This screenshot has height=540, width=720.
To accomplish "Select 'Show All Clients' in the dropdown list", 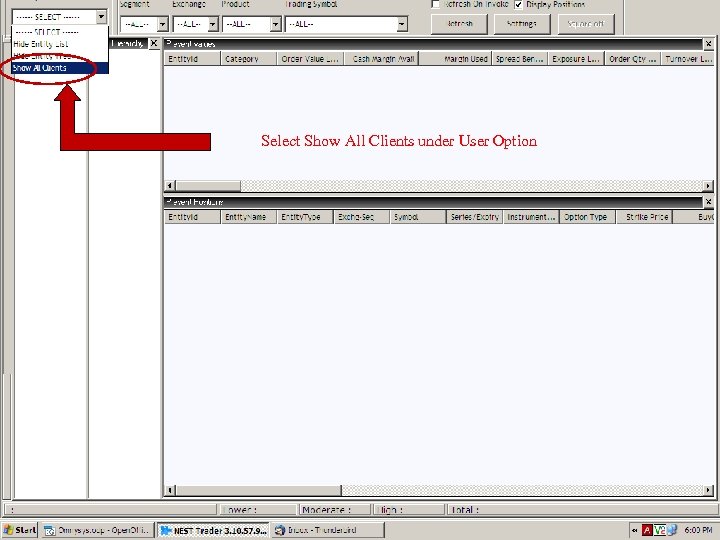I will pyautogui.click(x=60, y=68).
